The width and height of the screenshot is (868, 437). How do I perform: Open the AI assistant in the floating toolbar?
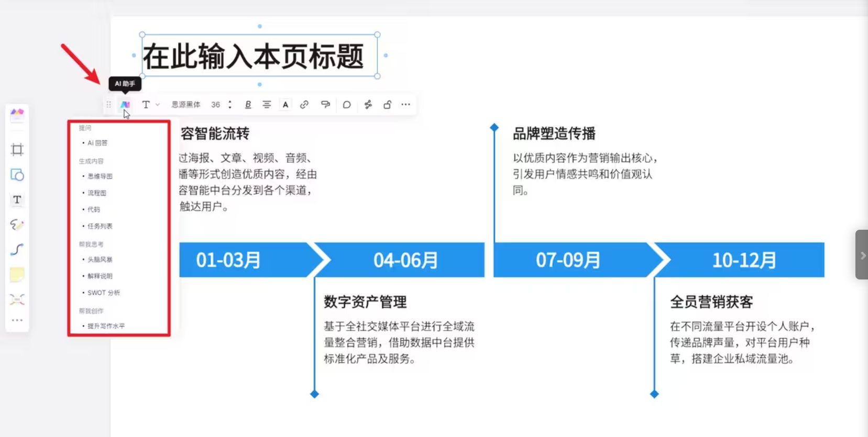coord(125,105)
